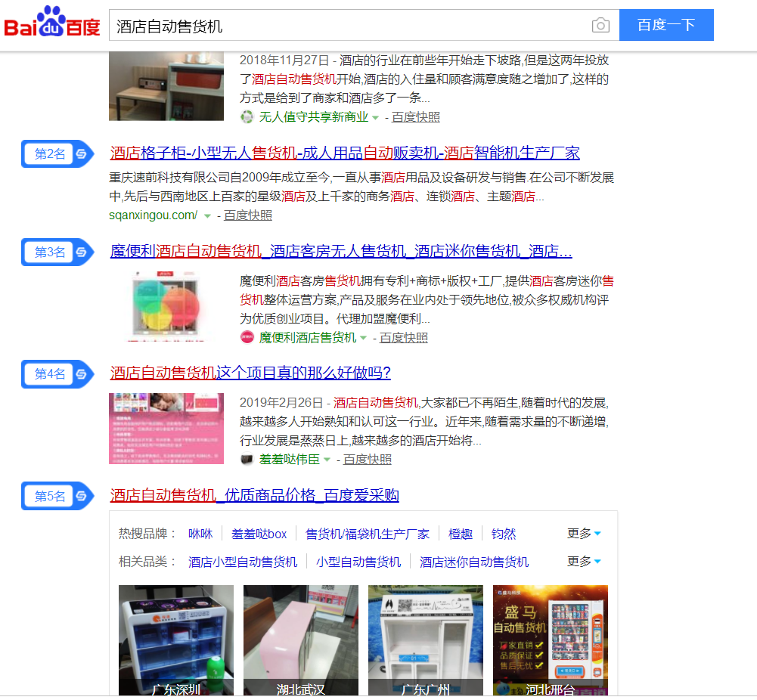Open the 广东深圳 product image
This screenshot has height=700, width=757.
pyautogui.click(x=176, y=640)
